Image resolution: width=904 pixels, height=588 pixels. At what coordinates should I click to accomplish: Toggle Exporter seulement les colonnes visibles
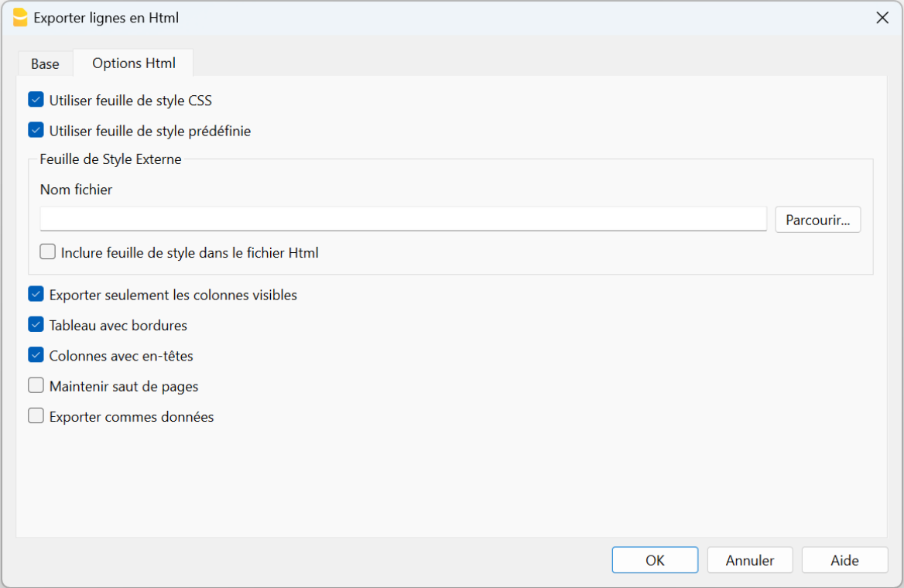click(x=36, y=295)
